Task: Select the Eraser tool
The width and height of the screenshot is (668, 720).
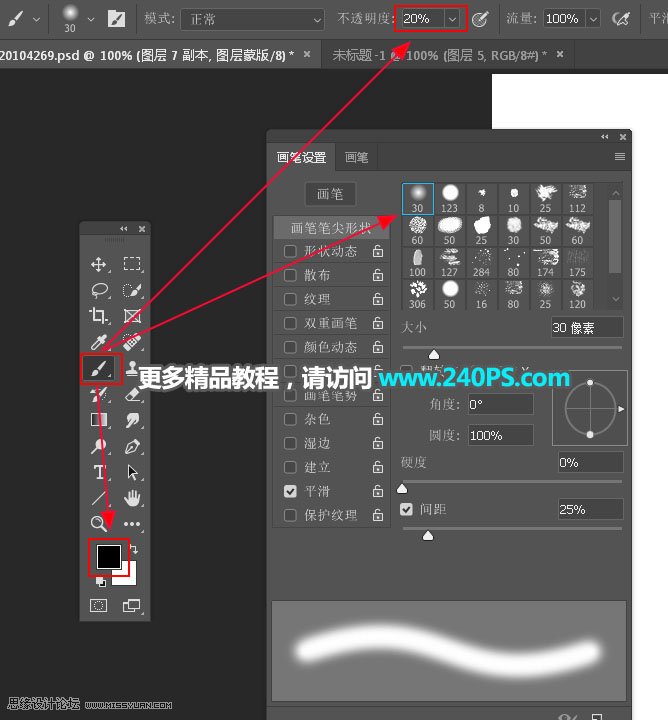Action: click(x=132, y=394)
